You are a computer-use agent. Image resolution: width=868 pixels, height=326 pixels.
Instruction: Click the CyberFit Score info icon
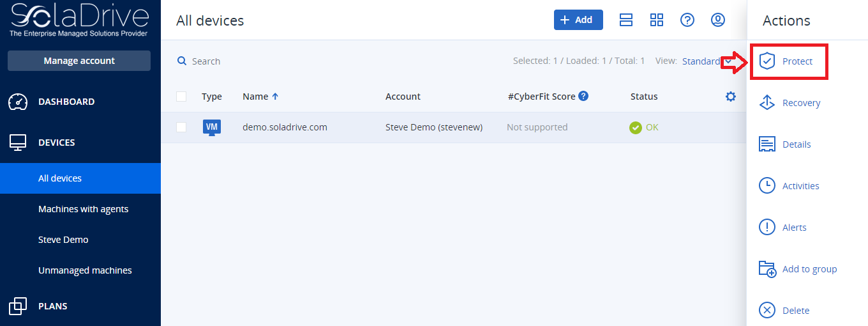coord(583,96)
